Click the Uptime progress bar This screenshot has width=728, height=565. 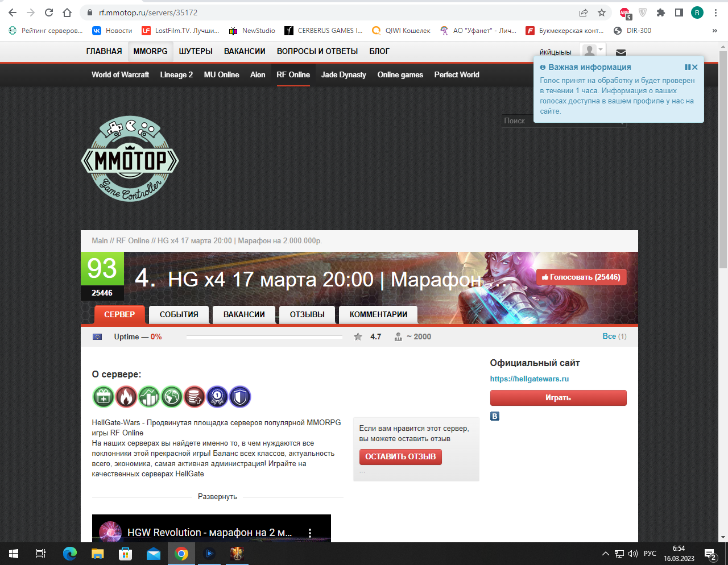coord(264,337)
